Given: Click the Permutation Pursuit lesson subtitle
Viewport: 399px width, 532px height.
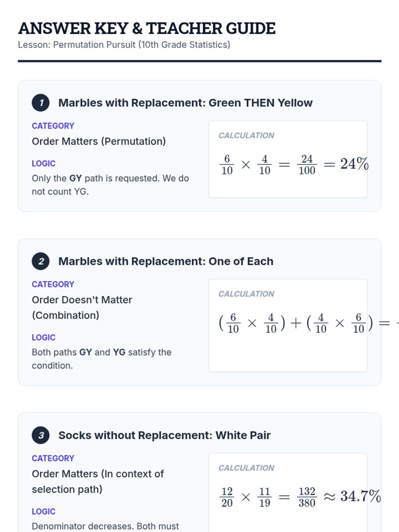Looking at the screenshot, I should (x=124, y=45).
